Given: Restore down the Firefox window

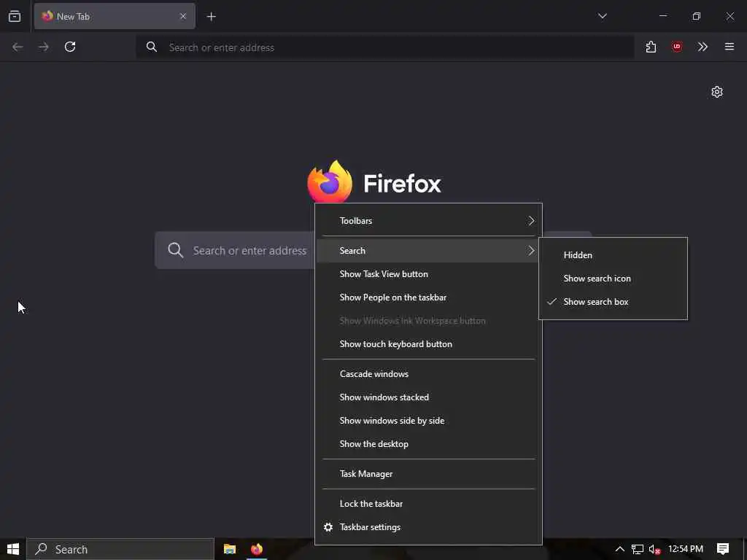Looking at the screenshot, I should click(x=696, y=16).
